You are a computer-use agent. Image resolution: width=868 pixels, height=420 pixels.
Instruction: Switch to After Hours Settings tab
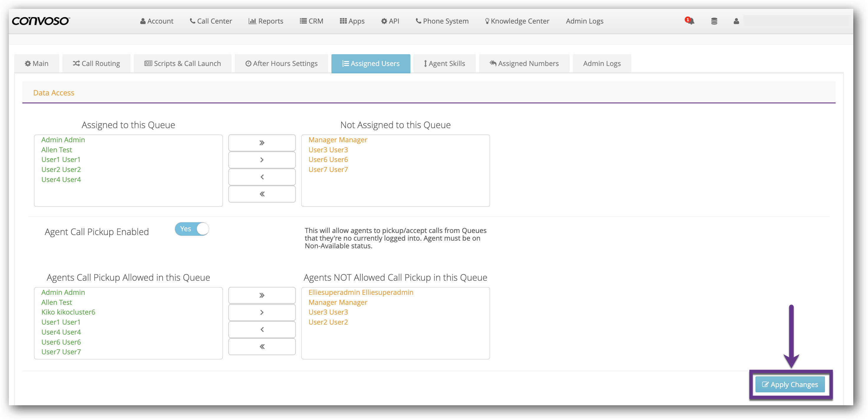pos(281,64)
